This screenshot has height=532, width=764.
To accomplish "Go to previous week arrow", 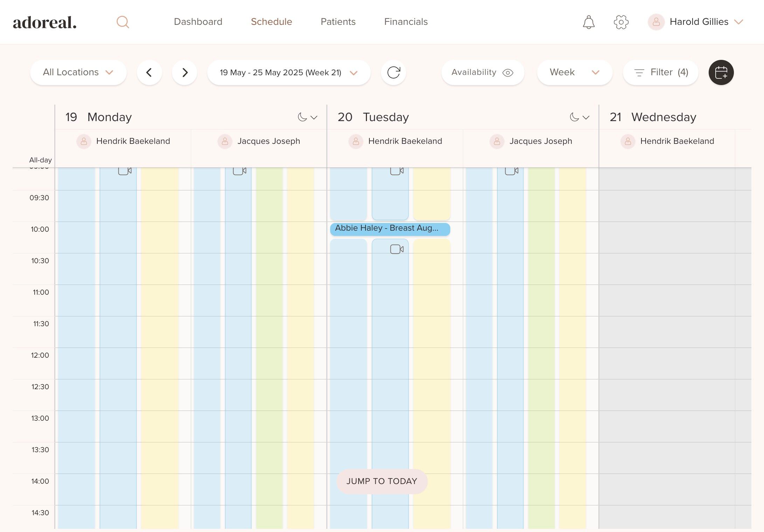I will (149, 72).
